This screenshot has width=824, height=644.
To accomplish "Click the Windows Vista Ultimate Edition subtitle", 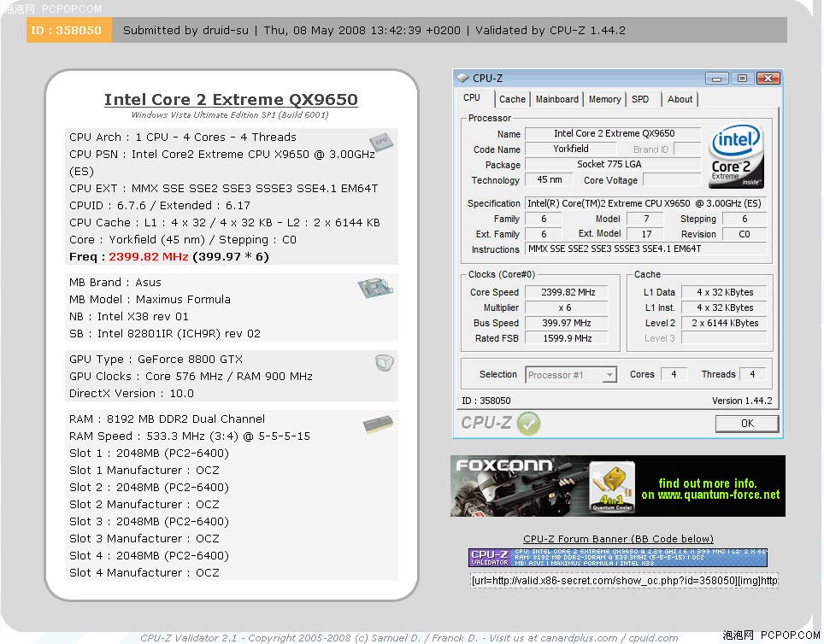I will pyautogui.click(x=230, y=115).
